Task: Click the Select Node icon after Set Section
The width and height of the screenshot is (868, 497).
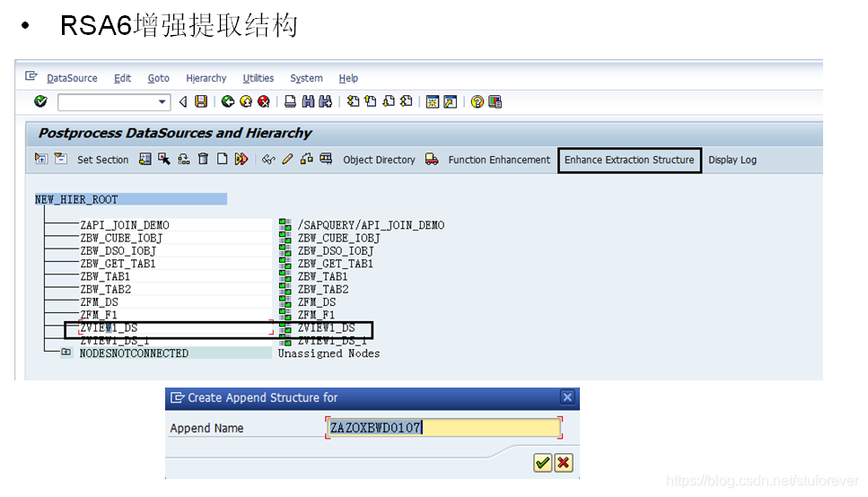Action: pos(145,160)
